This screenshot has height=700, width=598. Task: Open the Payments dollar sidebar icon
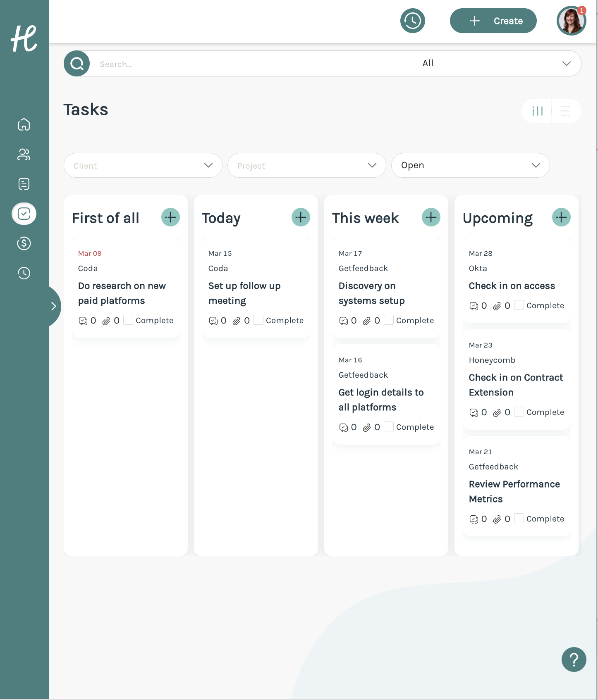[x=24, y=243]
